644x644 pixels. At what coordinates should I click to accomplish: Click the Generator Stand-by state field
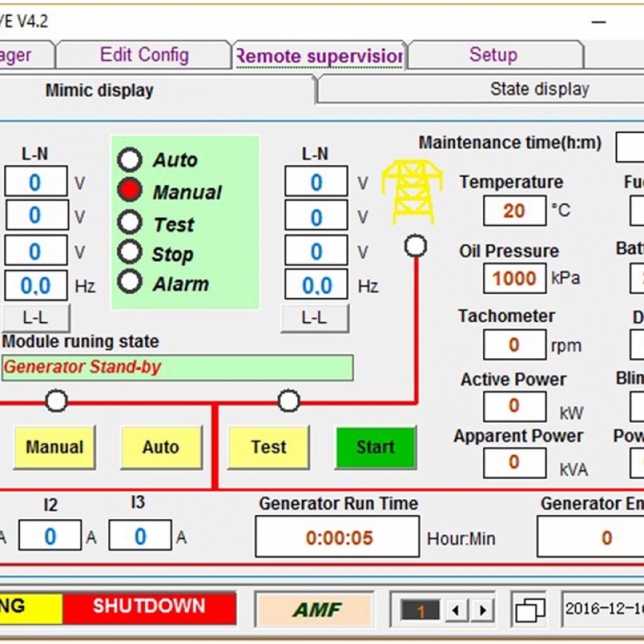pos(177,368)
